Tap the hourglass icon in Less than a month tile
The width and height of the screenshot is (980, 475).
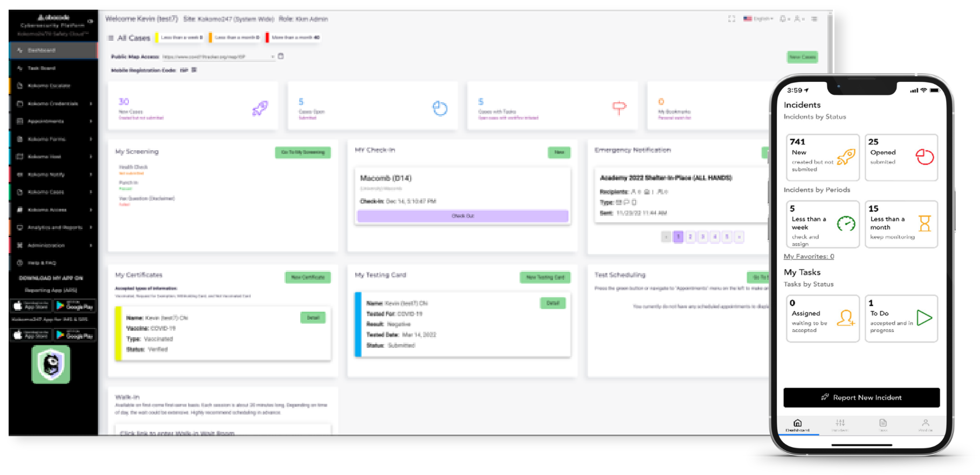tap(924, 223)
